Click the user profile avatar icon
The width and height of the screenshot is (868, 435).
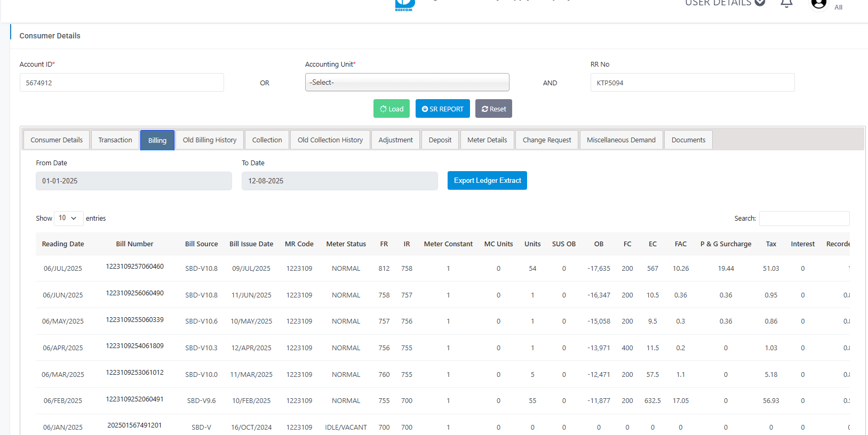818,4
